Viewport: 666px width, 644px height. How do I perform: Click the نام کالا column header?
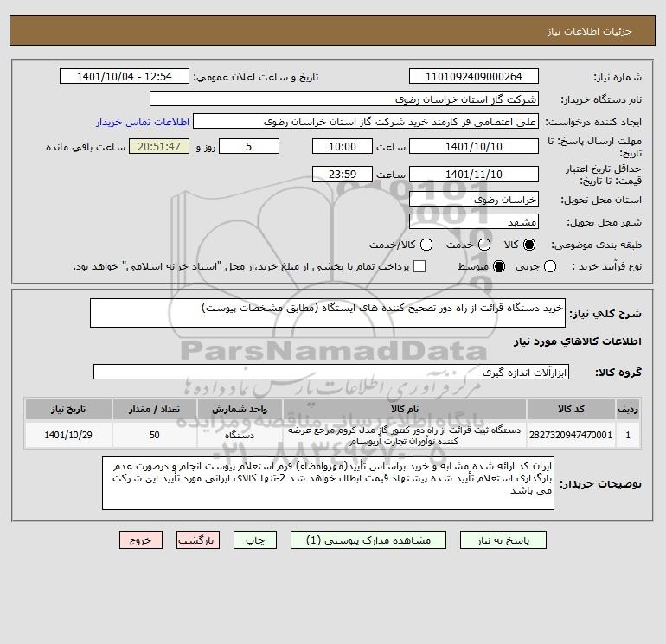[x=405, y=409]
